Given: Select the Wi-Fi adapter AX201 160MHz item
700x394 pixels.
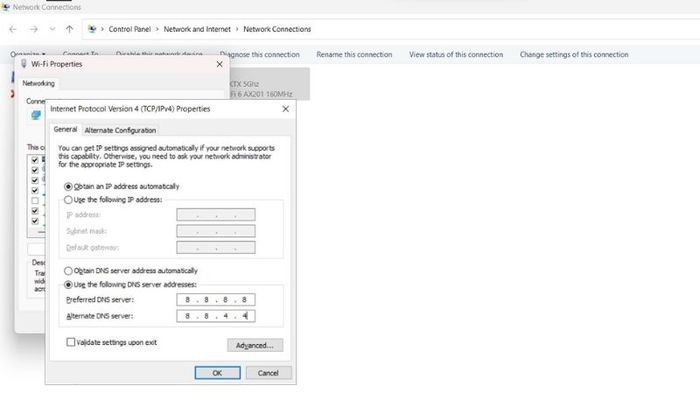Looking at the screenshot, I should click(269, 84).
